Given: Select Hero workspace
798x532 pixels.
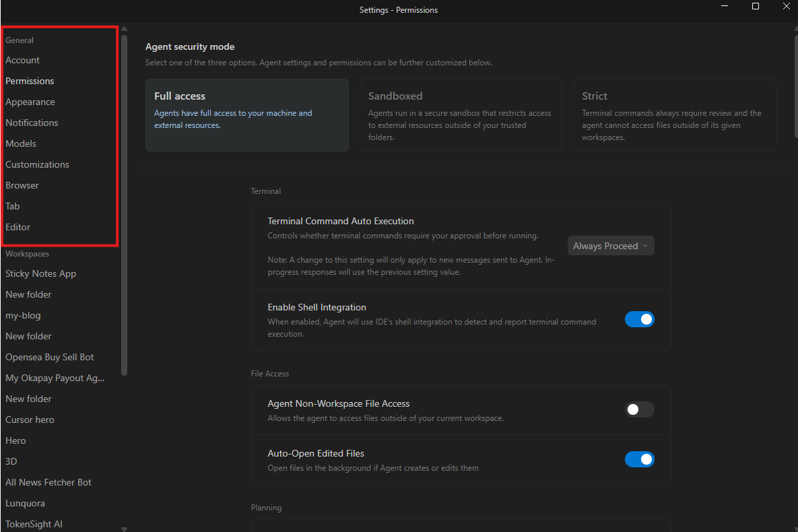Looking at the screenshot, I should [15, 441].
